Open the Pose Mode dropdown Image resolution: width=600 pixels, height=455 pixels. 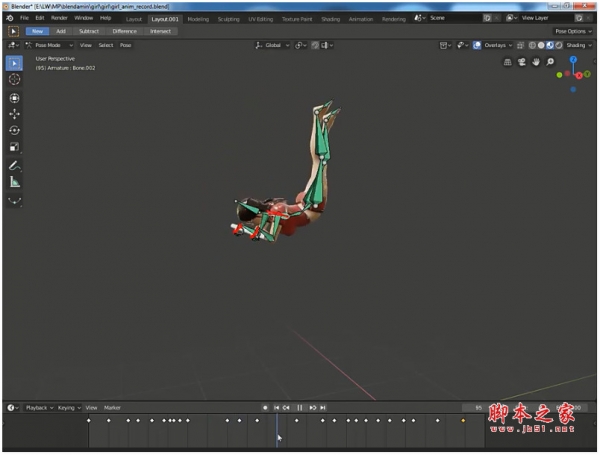(x=49, y=45)
